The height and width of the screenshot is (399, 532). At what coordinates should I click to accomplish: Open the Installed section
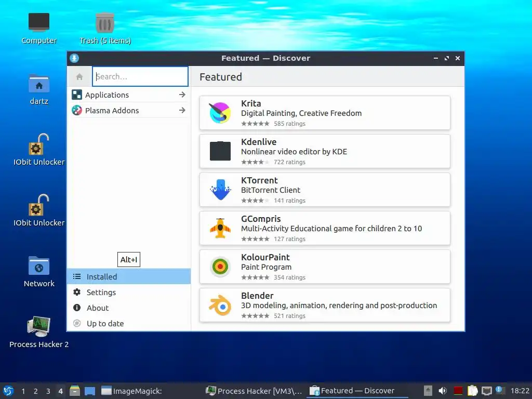tap(129, 277)
